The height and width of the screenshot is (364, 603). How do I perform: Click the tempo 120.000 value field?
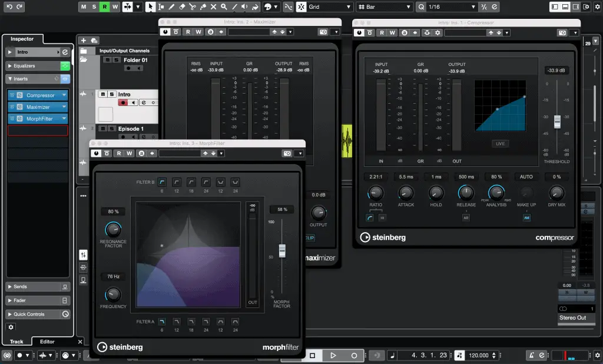point(478,356)
